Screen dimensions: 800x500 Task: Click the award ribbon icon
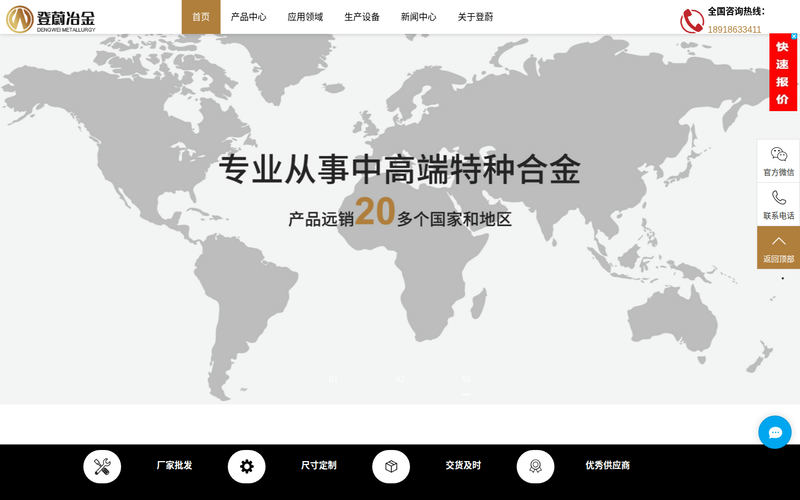(535, 466)
